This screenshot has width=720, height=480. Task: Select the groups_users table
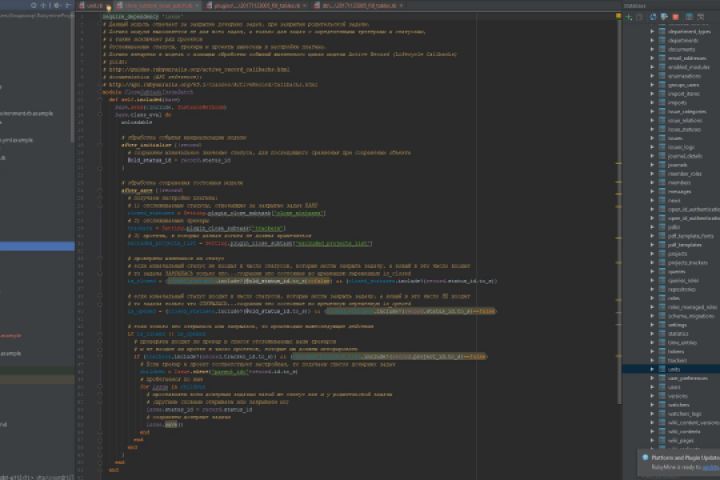click(684, 85)
